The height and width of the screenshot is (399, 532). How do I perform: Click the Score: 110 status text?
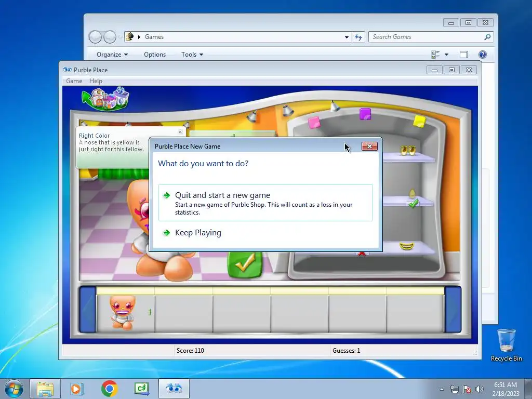pos(190,351)
